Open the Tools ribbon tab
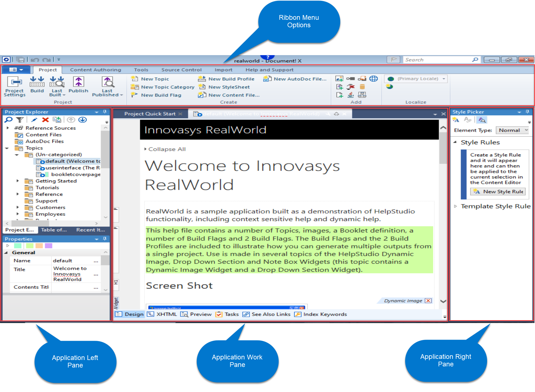The width and height of the screenshot is (535, 392). click(x=141, y=70)
